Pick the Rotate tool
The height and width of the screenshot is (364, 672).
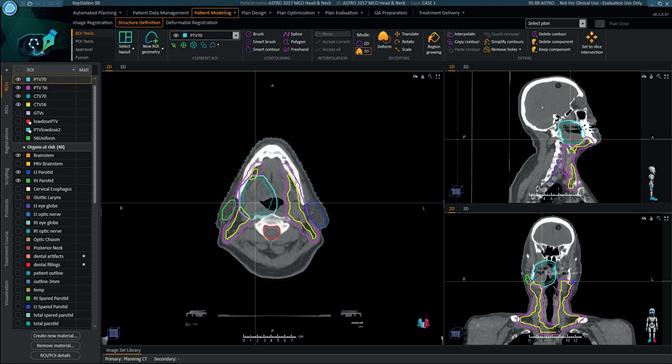point(405,42)
